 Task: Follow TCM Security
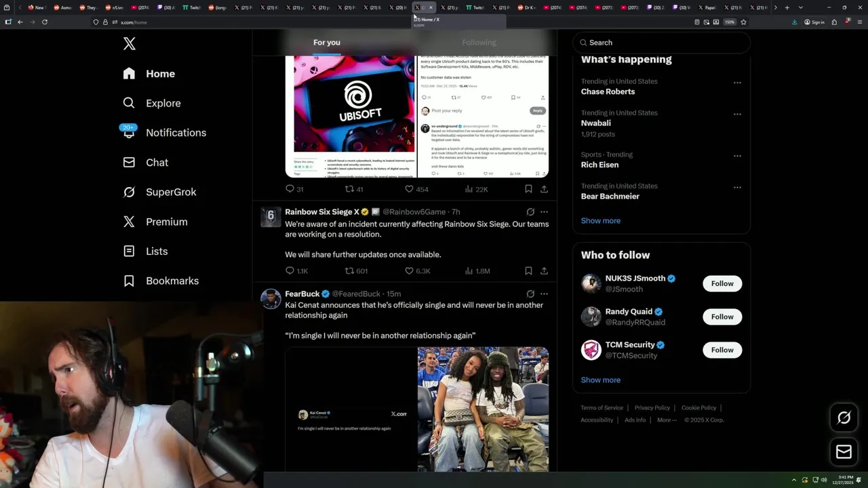click(x=722, y=350)
